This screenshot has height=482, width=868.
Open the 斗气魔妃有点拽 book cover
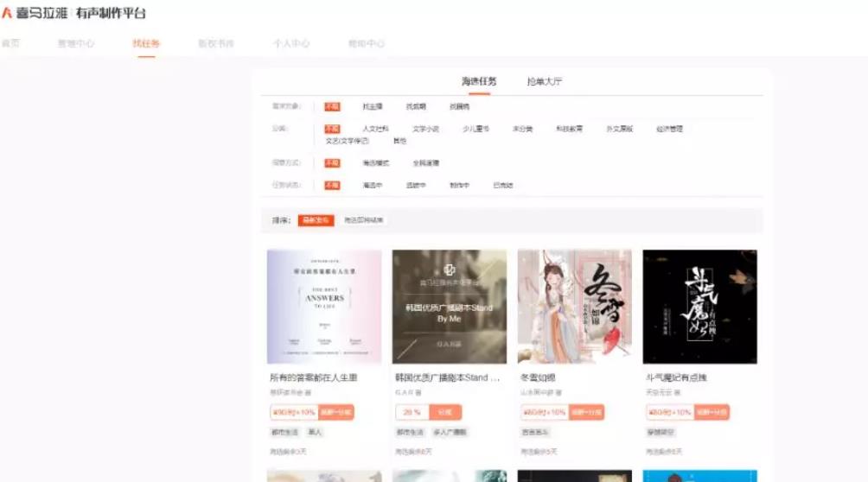point(699,307)
